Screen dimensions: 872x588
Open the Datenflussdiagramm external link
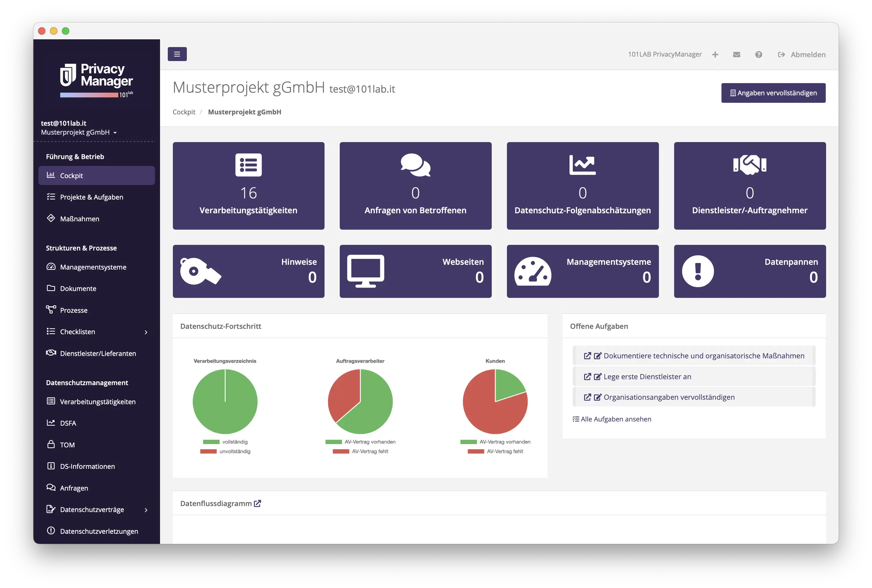click(x=257, y=503)
